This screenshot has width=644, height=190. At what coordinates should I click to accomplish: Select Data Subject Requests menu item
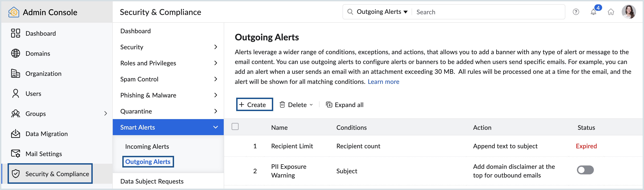click(x=152, y=181)
